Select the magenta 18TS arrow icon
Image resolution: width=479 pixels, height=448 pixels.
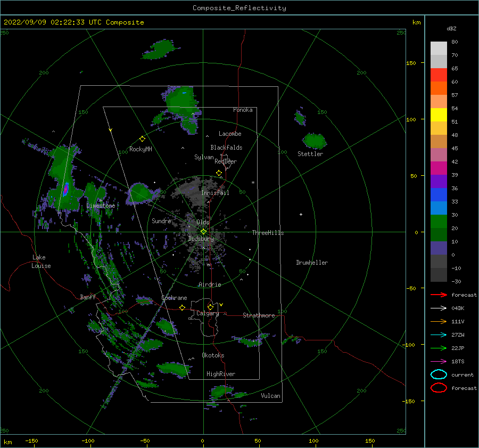[439, 362]
